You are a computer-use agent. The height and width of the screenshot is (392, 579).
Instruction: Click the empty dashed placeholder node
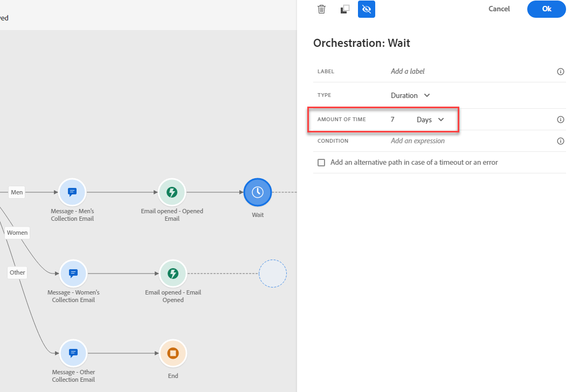click(272, 273)
